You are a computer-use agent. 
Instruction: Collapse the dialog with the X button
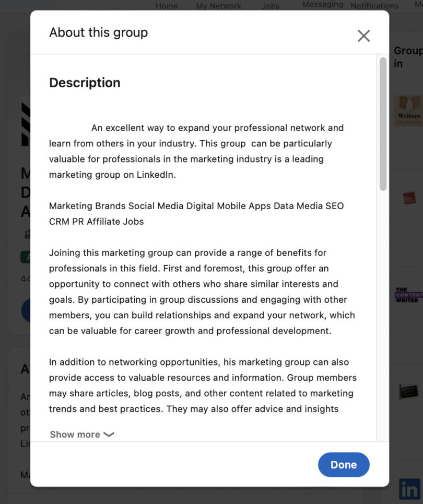(x=363, y=36)
